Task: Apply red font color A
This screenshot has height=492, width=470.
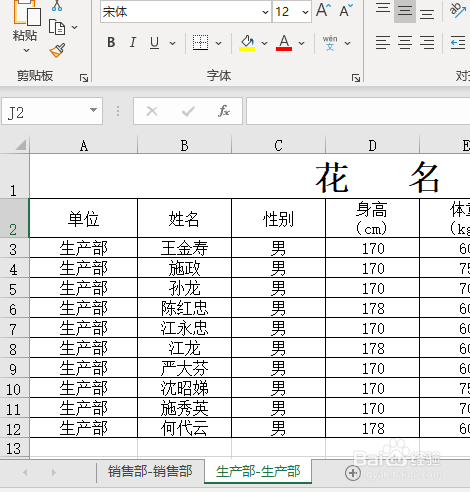Action: [284, 43]
